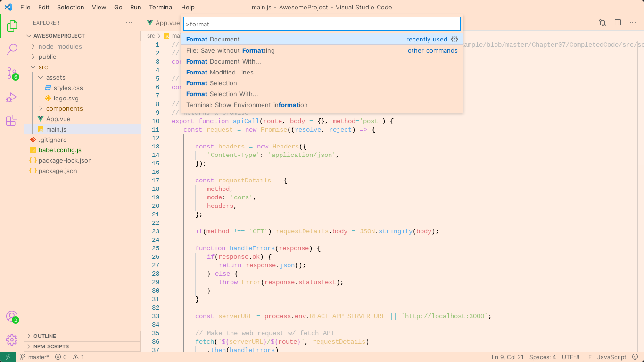
Task: Open the Run and Debug view
Action: click(12, 97)
